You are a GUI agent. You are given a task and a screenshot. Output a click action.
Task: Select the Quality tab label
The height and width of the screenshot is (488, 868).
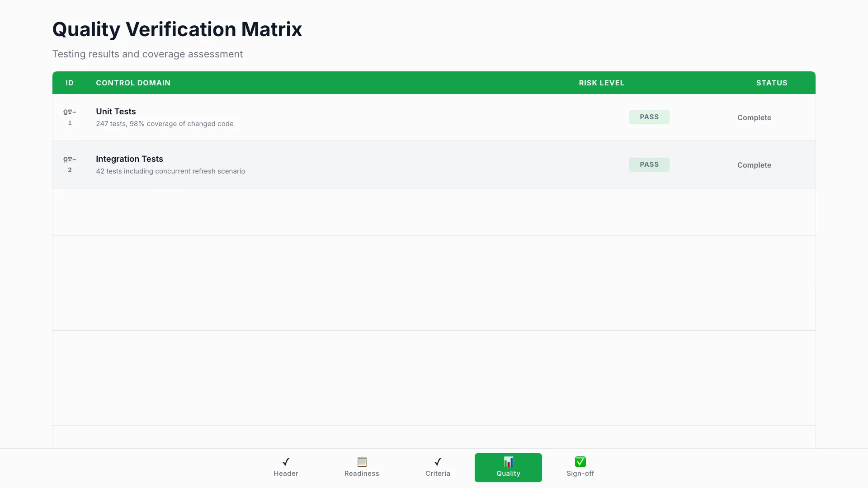click(x=508, y=474)
